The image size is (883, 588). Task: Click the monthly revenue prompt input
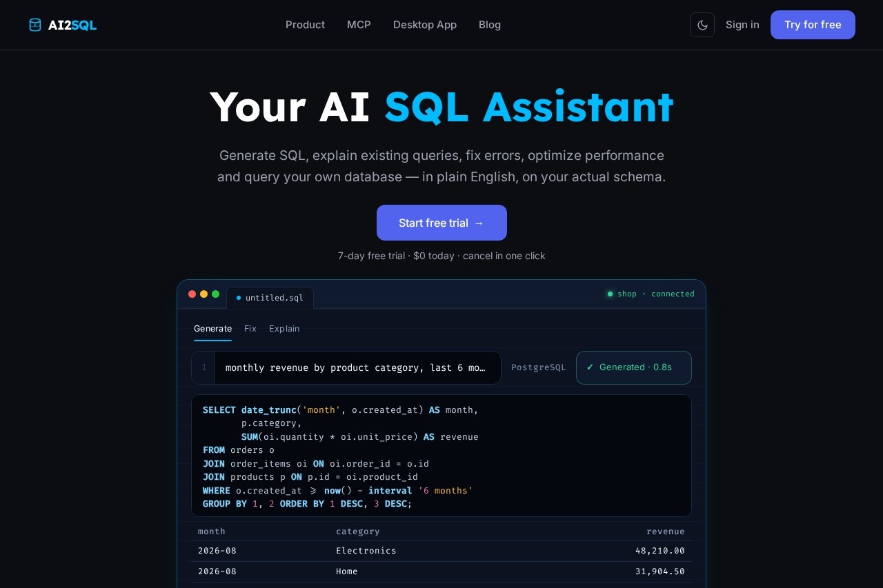coord(357,367)
